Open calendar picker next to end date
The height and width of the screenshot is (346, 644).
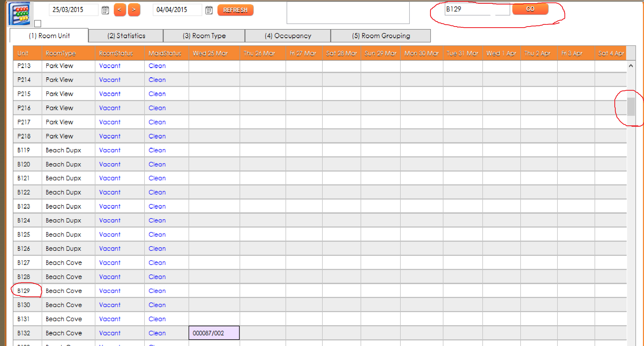(209, 10)
